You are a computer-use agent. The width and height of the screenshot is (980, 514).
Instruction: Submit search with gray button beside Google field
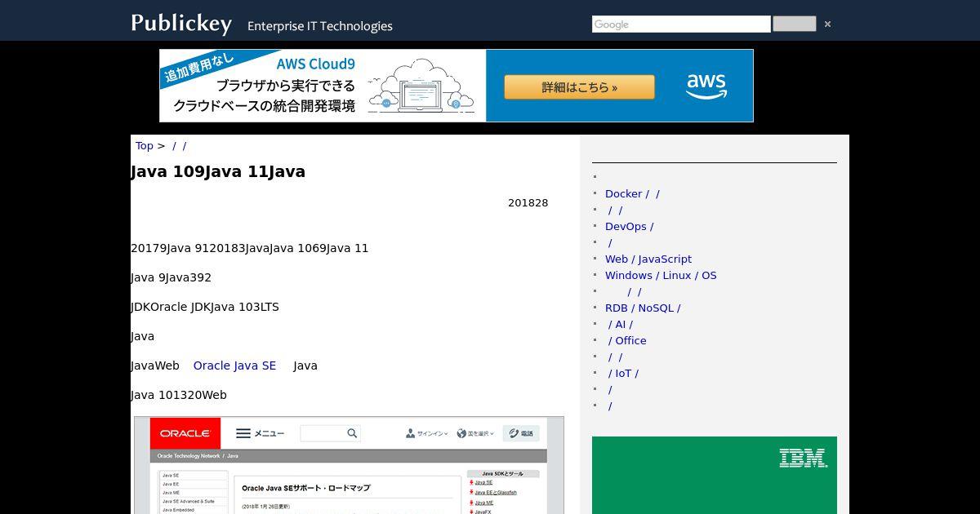tap(795, 24)
